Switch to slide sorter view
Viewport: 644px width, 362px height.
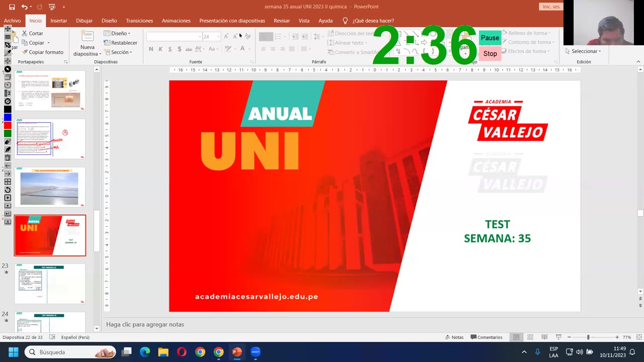(x=530, y=337)
